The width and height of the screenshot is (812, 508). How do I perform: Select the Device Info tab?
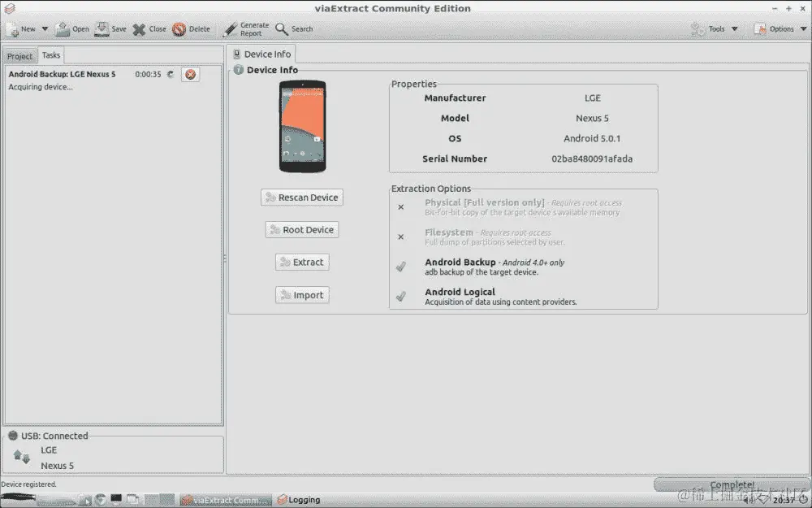(261, 54)
